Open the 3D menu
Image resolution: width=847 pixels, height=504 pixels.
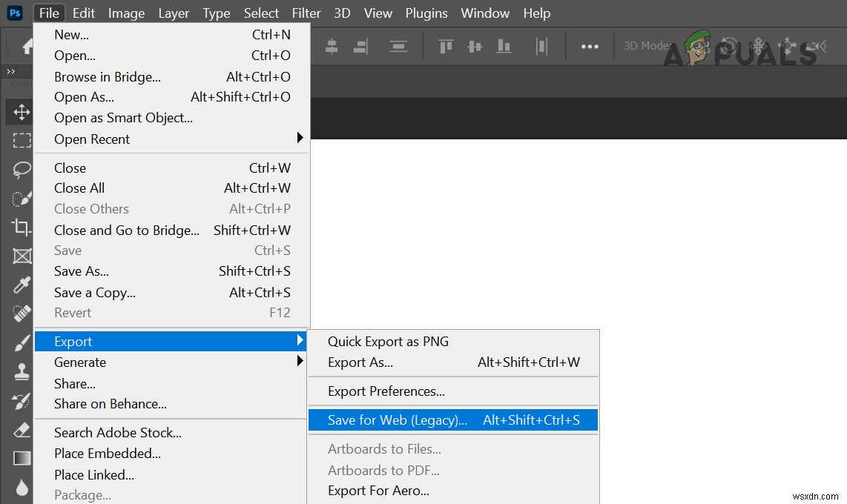pyautogui.click(x=342, y=13)
